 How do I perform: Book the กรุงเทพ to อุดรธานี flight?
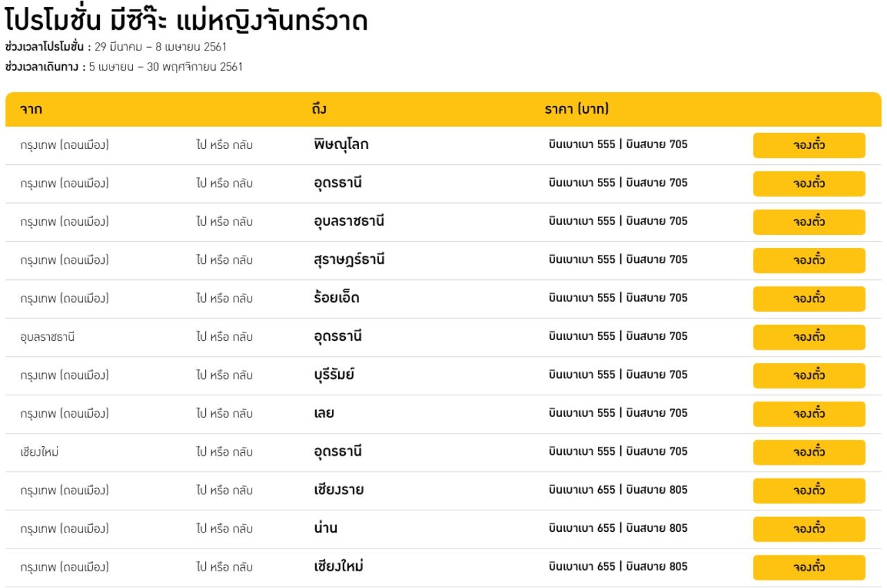point(809,184)
